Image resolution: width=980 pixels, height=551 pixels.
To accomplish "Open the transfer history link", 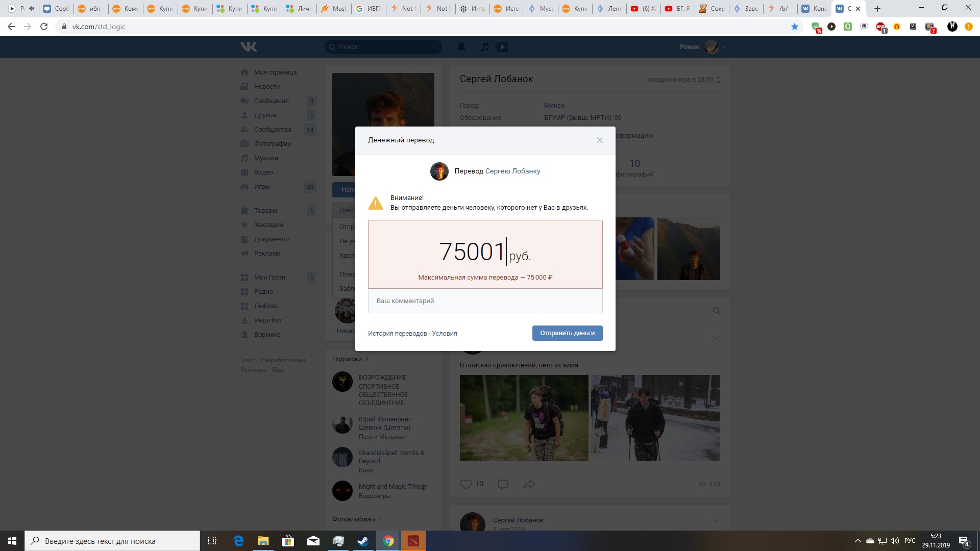I will [397, 334].
